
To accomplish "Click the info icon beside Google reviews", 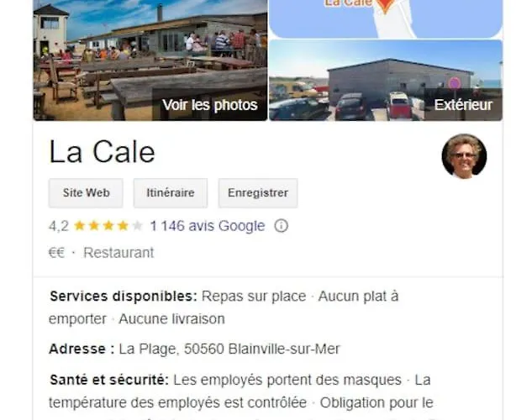I will pos(281,226).
